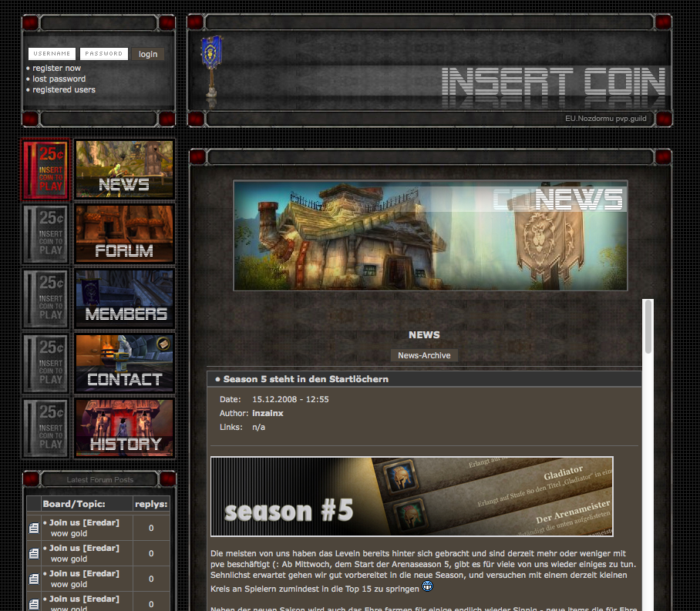Click the Links value n/a
The width and height of the screenshot is (700, 611).
pos(258,427)
